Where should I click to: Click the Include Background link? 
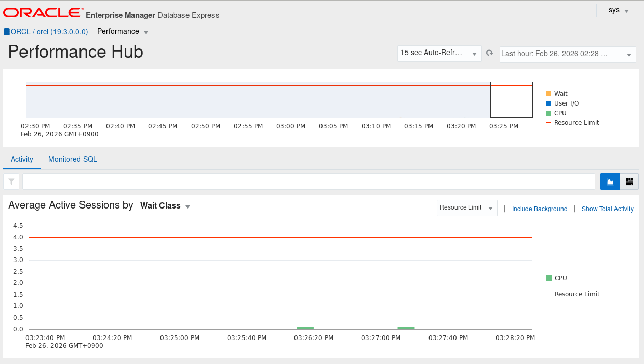coord(540,209)
